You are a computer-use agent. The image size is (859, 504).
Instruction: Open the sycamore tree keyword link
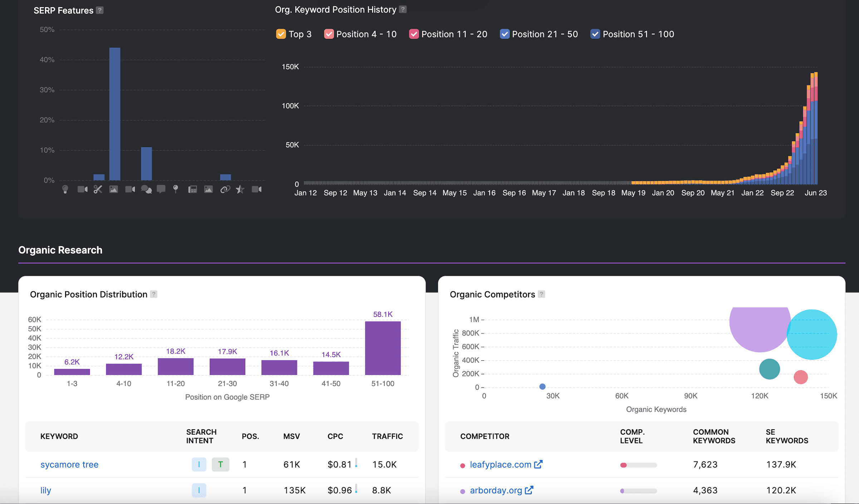(69, 464)
